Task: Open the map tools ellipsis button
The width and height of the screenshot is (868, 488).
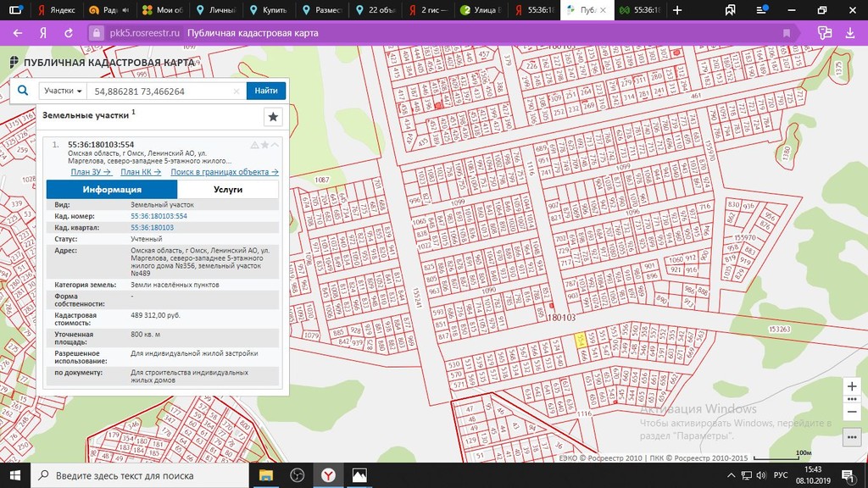Action: tap(852, 436)
